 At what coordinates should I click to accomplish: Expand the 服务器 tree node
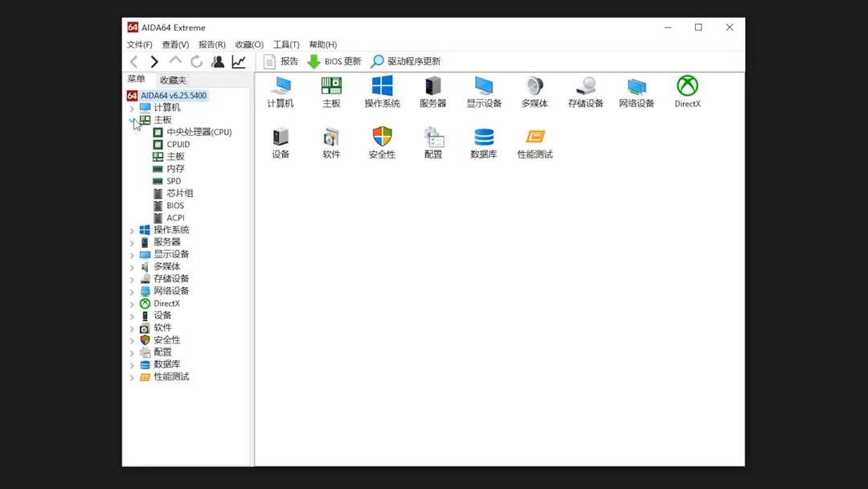pyautogui.click(x=132, y=243)
